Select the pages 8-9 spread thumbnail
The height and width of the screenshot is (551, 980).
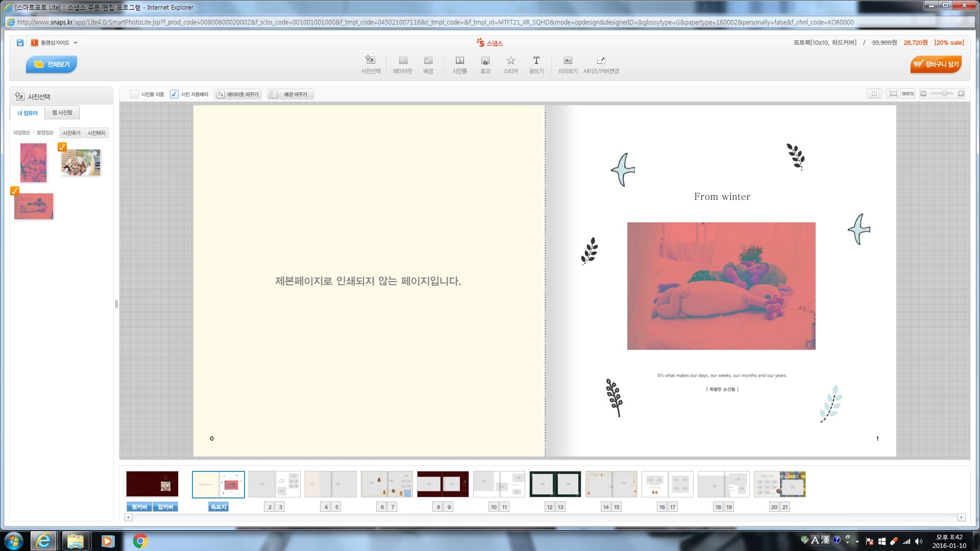click(443, 484)
